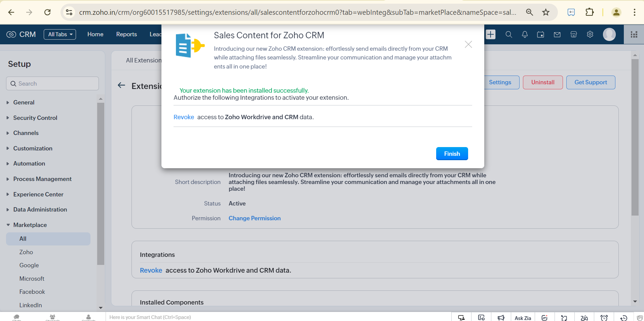The width and height of the screenshot is (644, 321).
Task: Open the calendar icon in the CRM header
Action: pyautogui.click(x=540, y=34)
